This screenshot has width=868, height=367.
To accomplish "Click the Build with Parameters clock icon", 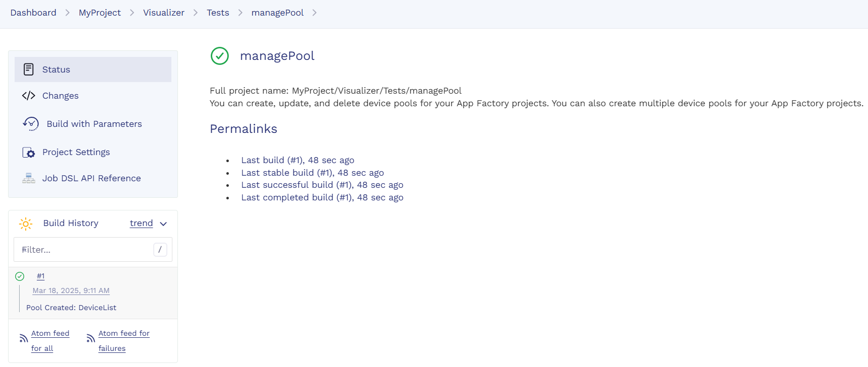I will pyautogui.click(x=31, y=124).
